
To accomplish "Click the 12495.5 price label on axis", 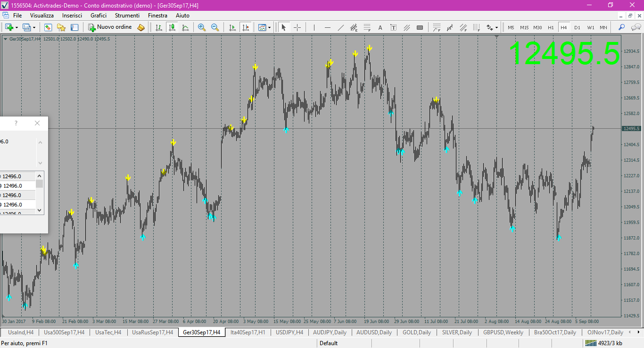I will [x=632, y=129].
